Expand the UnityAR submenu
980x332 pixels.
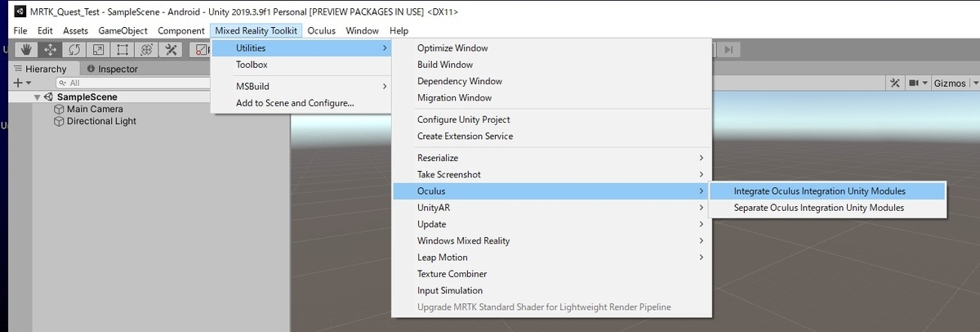[552, 208]
